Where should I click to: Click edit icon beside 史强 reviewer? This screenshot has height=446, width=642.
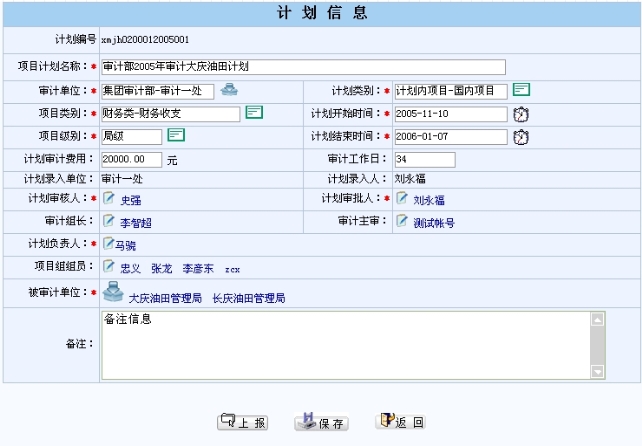click(x=108, y=199)
